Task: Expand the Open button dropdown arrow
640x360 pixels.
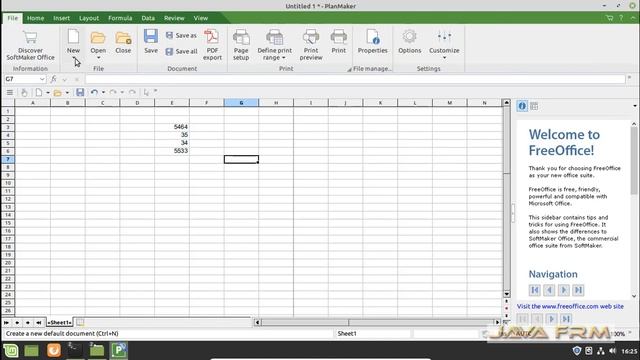Action: (98, 58)
